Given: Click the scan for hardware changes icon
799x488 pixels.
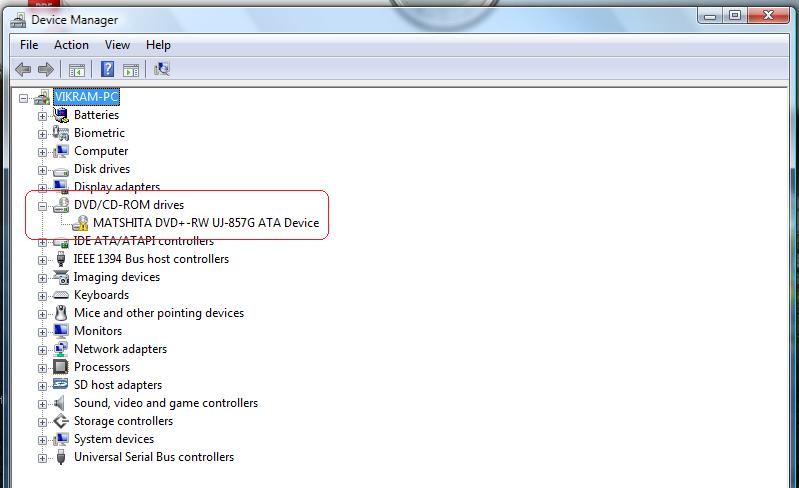Looking at the screenshot, I should tap(162, 69).
